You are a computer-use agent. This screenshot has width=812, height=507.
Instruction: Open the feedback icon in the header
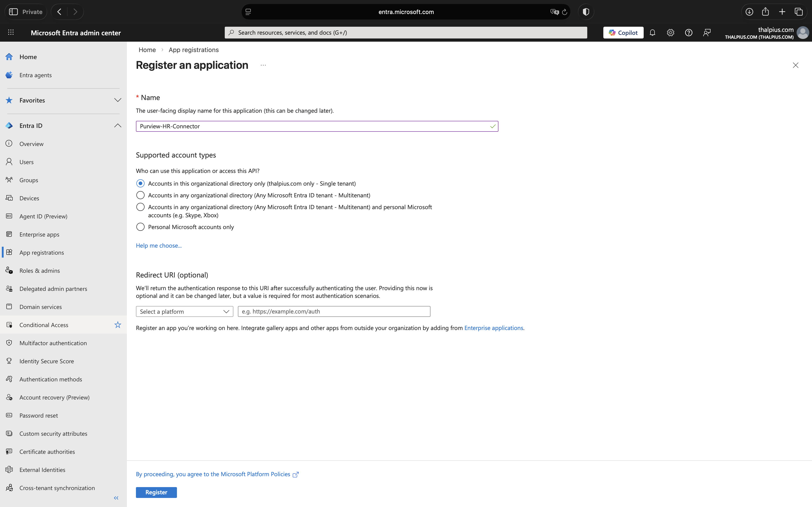tap(707, 33)
